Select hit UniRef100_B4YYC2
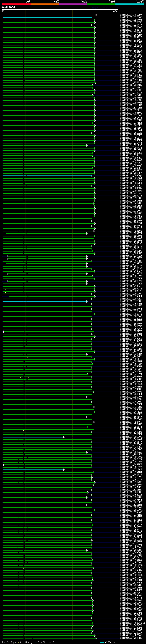Screen dimensions: 146x644 pos(131,95)
